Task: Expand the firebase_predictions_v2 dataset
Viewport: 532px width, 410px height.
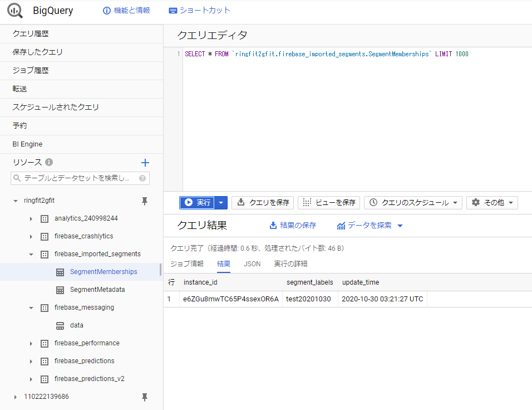Action: (x=31, y=379)
